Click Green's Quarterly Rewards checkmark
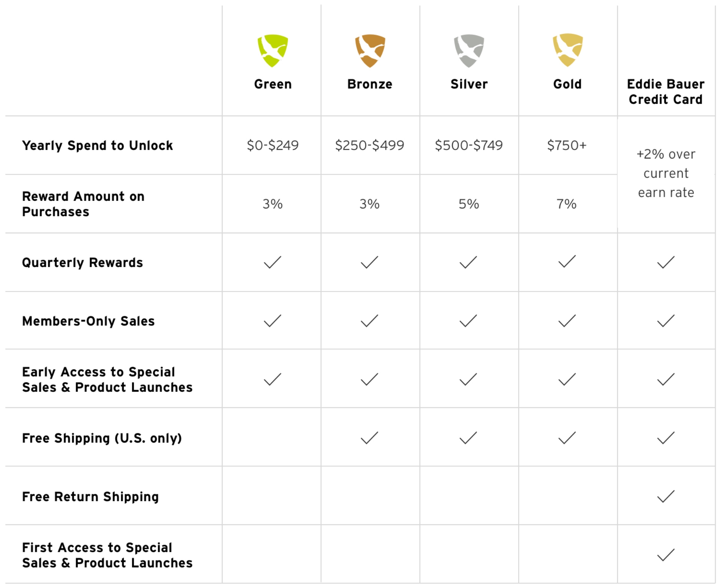 272,263
